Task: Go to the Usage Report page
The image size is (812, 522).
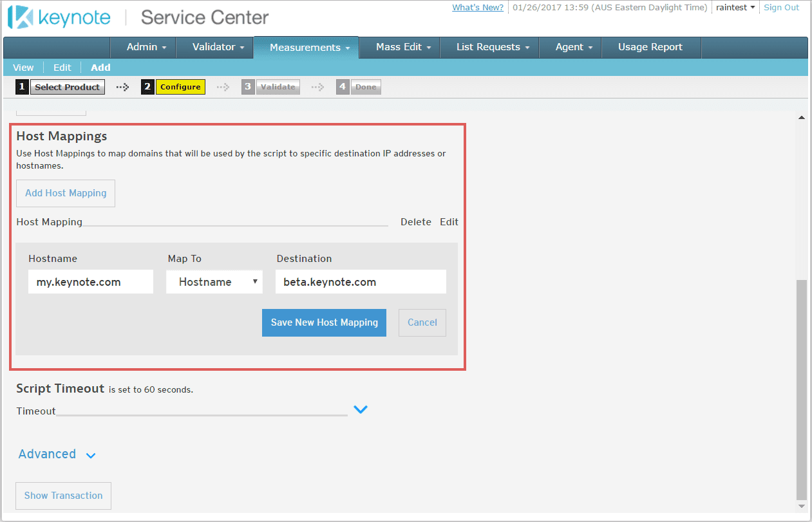Action: pos(650,47)
